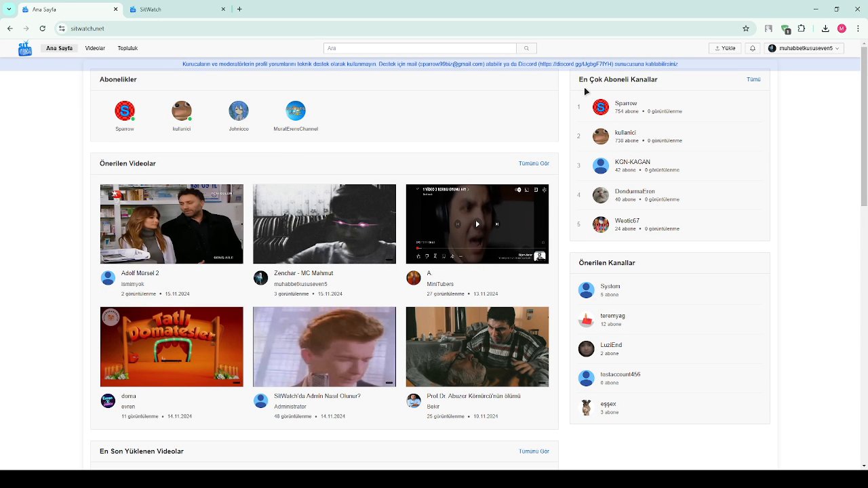
Task: Open Sparrow subscription avatar
Action: click(x=125, y=111)
